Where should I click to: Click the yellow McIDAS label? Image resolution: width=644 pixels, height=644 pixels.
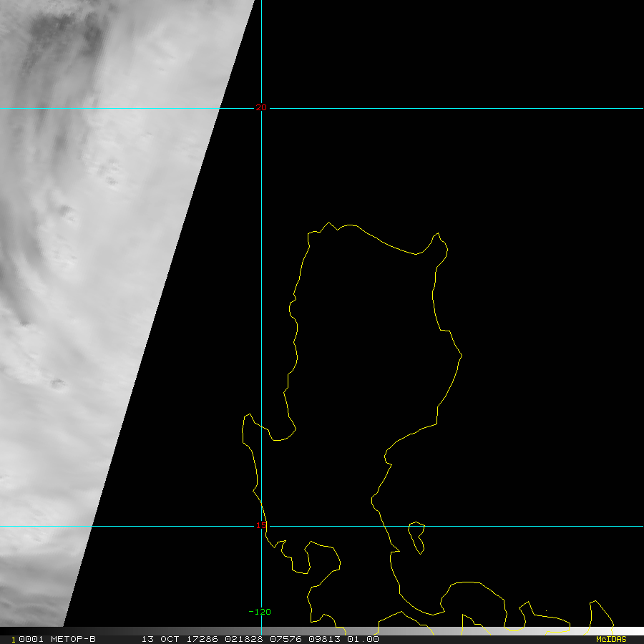pyautogui.click(x=611, y=639)
